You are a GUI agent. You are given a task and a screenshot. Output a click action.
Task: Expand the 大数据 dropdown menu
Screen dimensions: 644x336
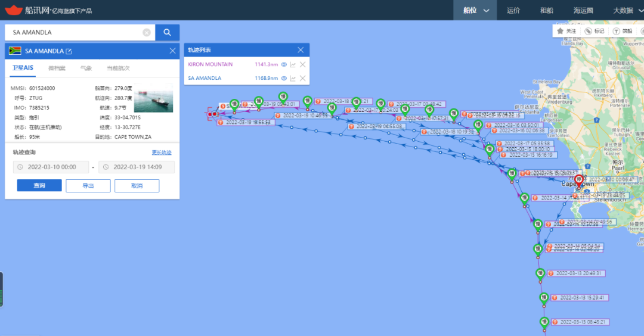pos(626,10)
